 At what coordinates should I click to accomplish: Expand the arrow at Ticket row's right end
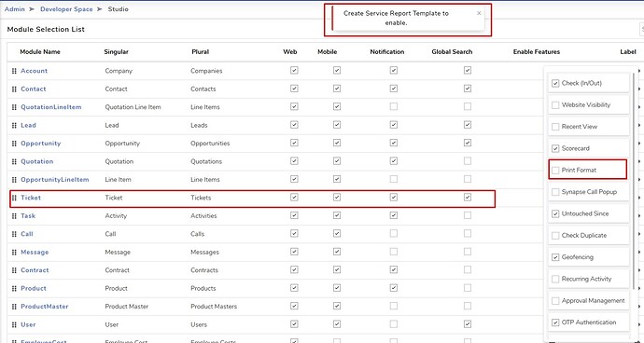click(x=640, y=198)
